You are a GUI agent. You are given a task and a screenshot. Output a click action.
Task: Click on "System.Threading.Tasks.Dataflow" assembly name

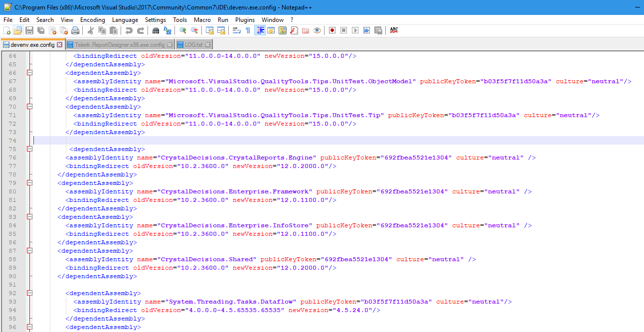pyautogui.click(x=232, y=302)
